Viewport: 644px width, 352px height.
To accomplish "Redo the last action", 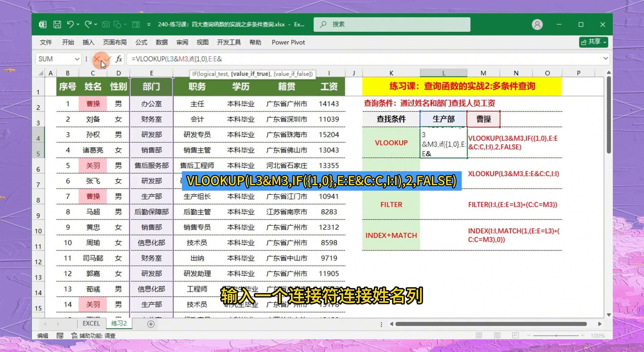I will (x=88, y=24).
